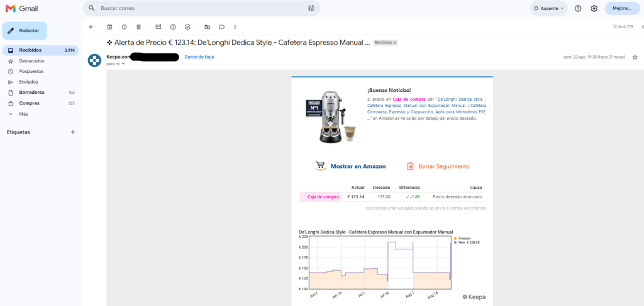This screenshot has width=644, height=306.
Task: Create new label with plus icon
Action: 73,132
